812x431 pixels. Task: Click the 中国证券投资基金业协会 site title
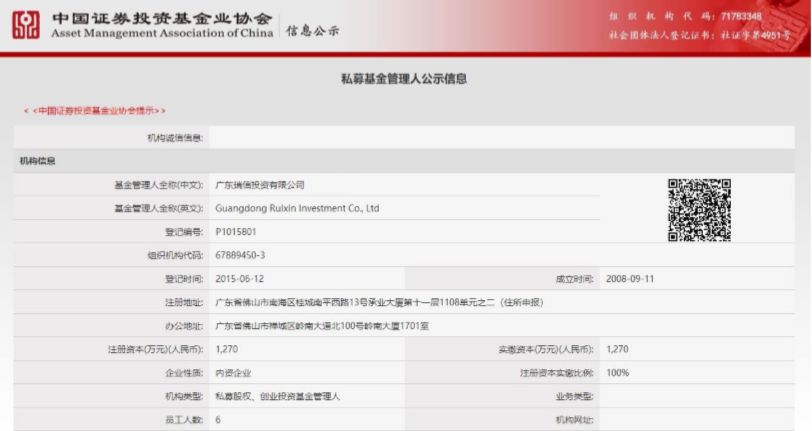[x=162, y=19]
